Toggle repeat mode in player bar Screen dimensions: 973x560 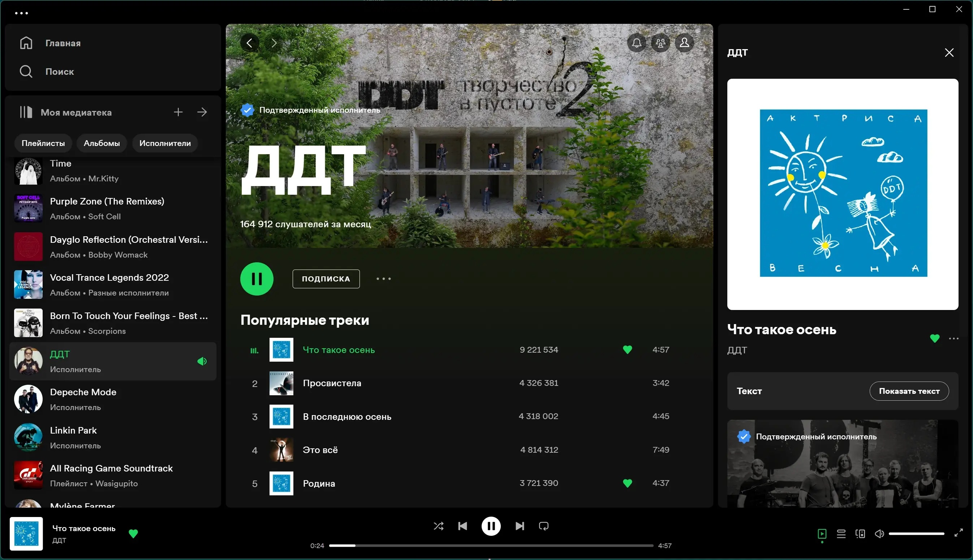pos(543,526)
